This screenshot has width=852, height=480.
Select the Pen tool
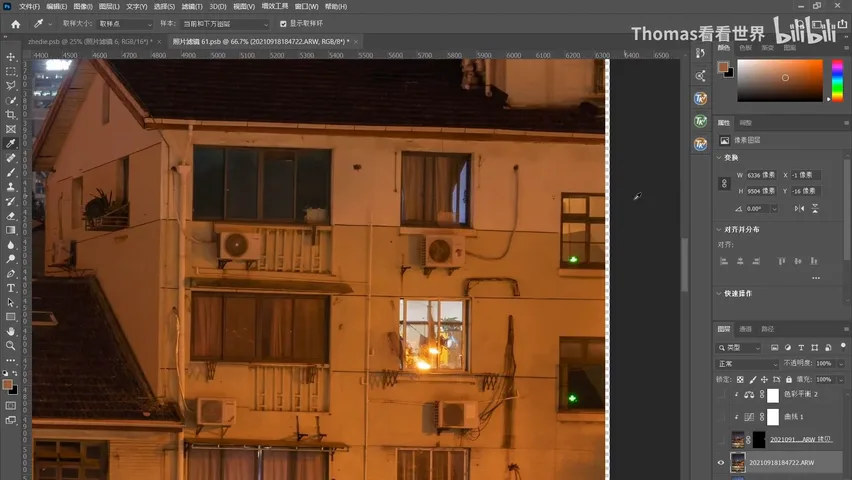pyautogui.click(x=10, y=273)
